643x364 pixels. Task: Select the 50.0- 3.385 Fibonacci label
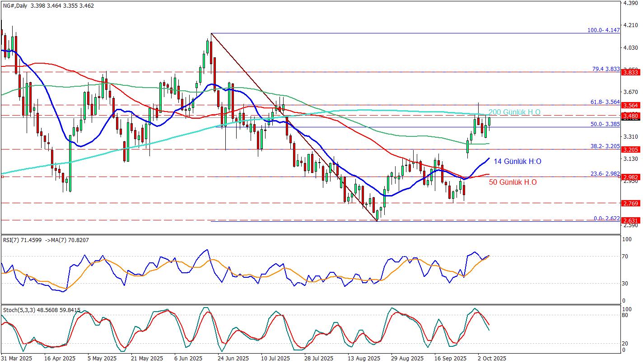point(604,124)
